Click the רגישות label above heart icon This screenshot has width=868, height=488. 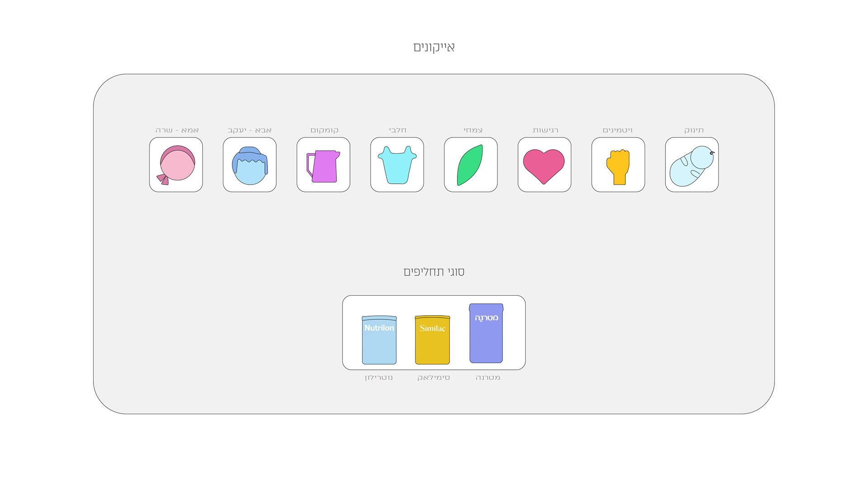(x=545, y=130)
